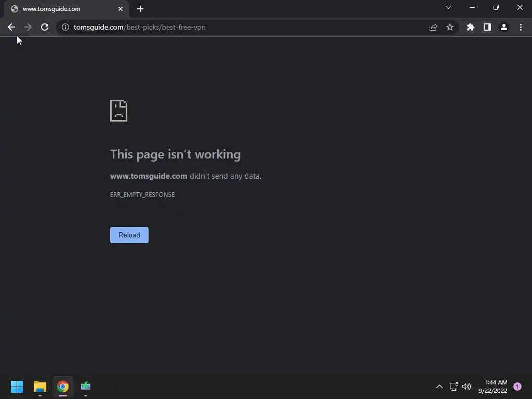Screen dimensions: 532x399
Task: Bookmark this tab with the star icon
Action: click(450, 27)
